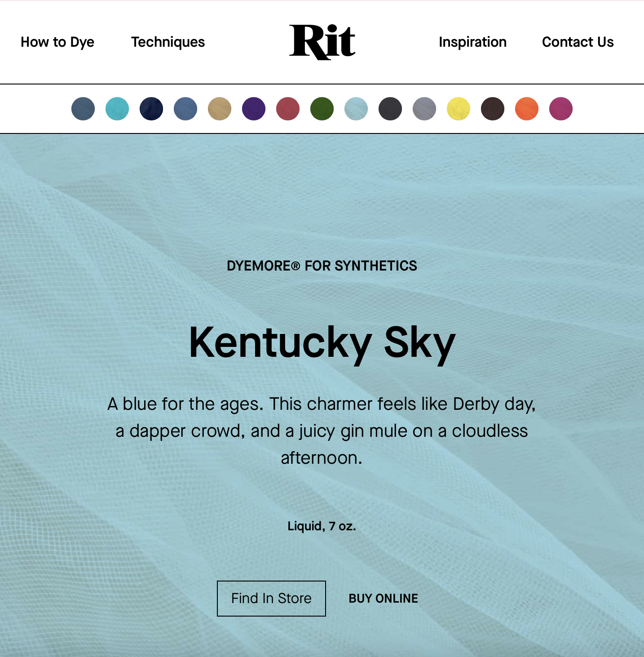Screen dimensions: 644x657
Task: Click the 'A blue for the ages' description
Action: (322, 431)
